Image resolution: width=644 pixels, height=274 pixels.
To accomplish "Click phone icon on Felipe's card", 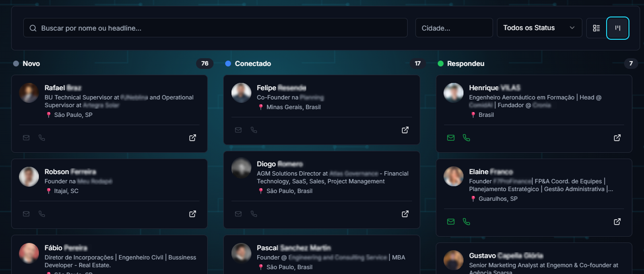I will (254, 130).
